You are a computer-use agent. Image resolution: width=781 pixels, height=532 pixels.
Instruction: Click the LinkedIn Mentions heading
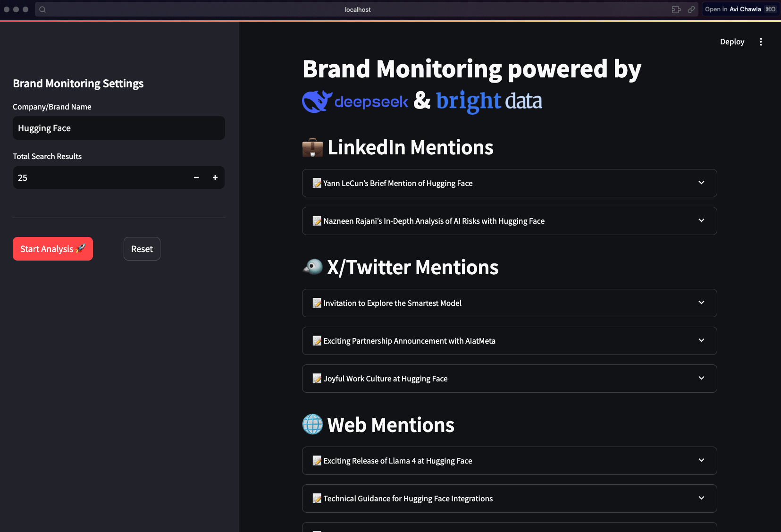[x=411, y=147]
